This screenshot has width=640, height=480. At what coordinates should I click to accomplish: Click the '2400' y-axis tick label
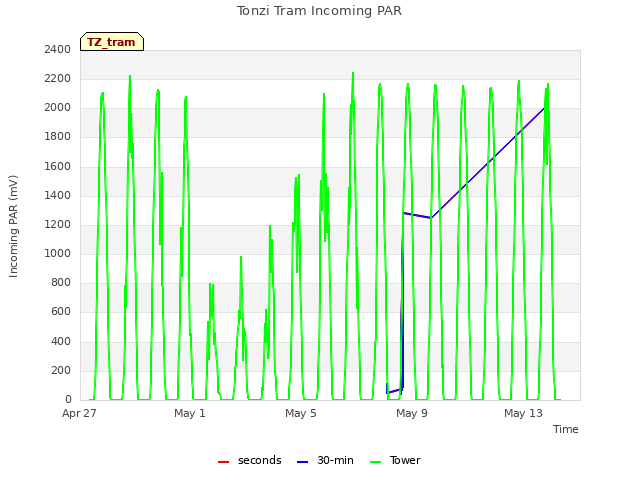(x=58, y=50)
